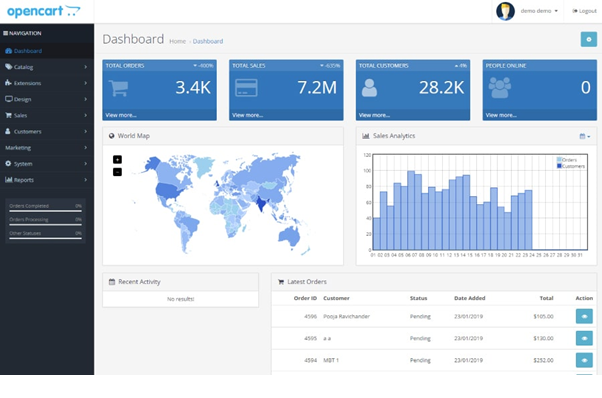Expand the Customers menu chevron
The height and width of the screenshot is (398, 602).
[85, 131]
